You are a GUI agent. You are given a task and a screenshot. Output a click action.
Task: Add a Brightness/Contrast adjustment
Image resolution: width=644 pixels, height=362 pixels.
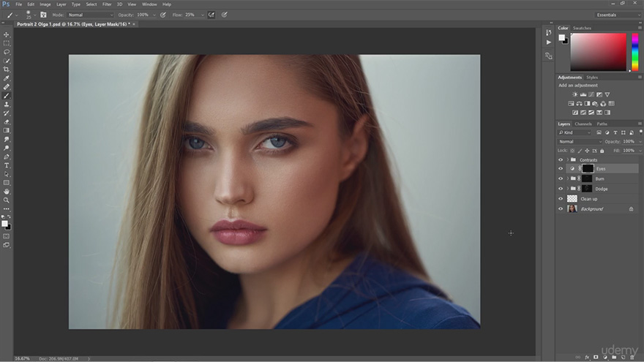click(x=574, y=94)
